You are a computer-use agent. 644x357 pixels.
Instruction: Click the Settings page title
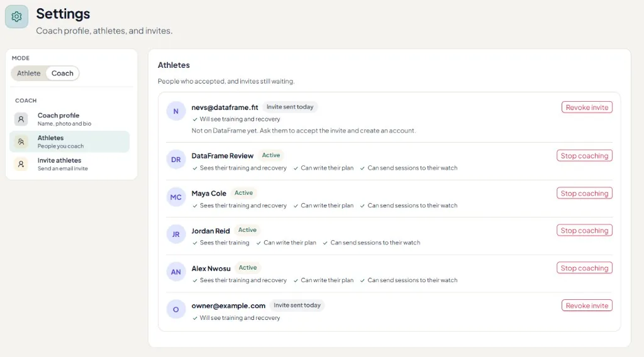(x=63, y=14)
